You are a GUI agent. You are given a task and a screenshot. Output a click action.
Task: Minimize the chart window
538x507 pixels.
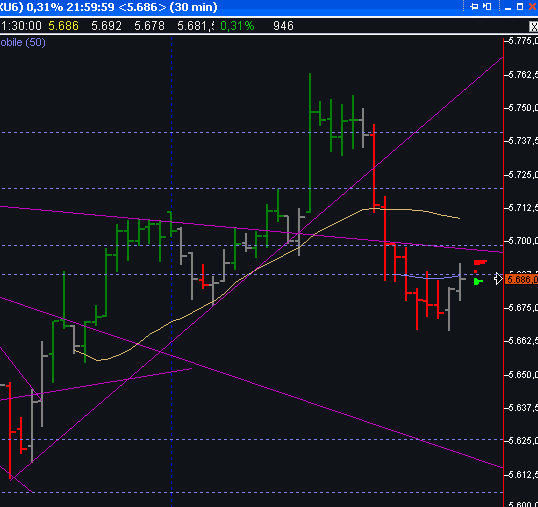click(x=508, y=7)
